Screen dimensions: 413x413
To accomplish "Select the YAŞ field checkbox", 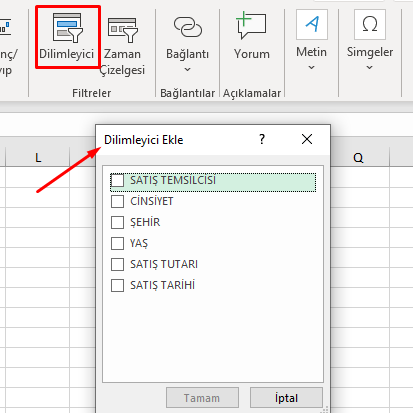I will 117,243.
